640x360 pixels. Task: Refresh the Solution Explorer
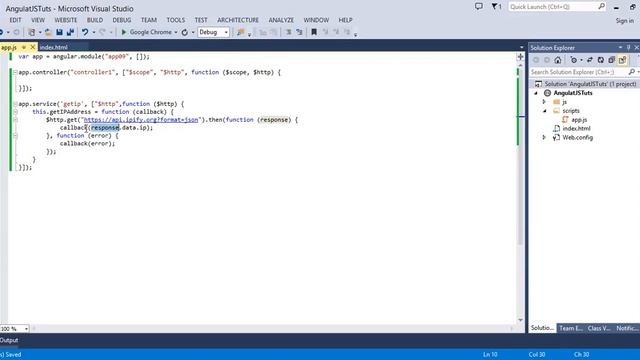[x=601, y=60]
